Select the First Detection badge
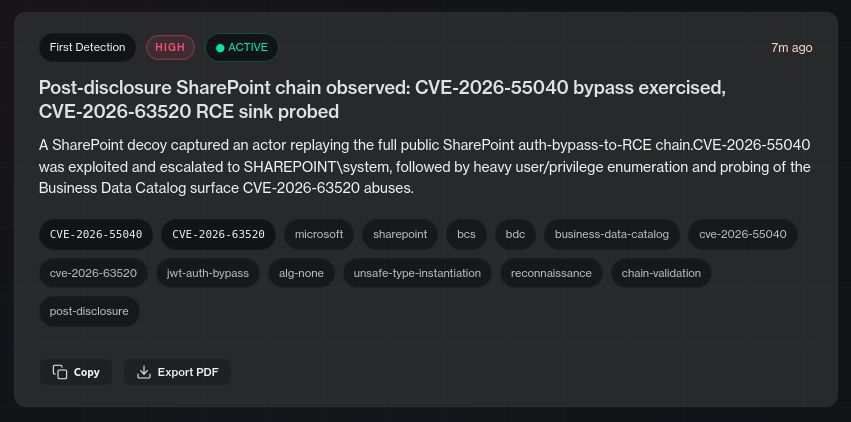Screen dimensions: 851x422 (x=87, y=47)
